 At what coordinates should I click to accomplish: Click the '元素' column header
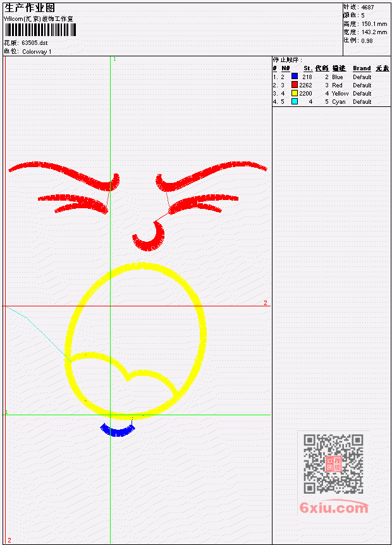383,68
